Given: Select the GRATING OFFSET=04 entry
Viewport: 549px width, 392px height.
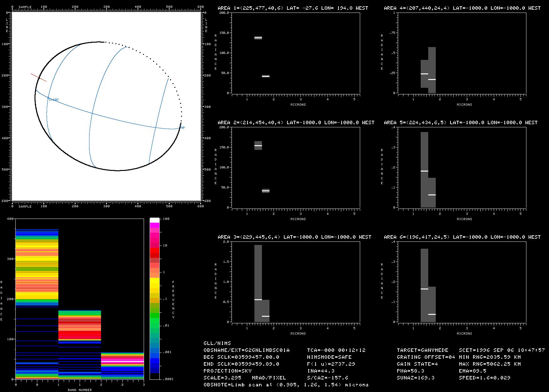Looking at the screenshot, I should click(x=426, y=357).
